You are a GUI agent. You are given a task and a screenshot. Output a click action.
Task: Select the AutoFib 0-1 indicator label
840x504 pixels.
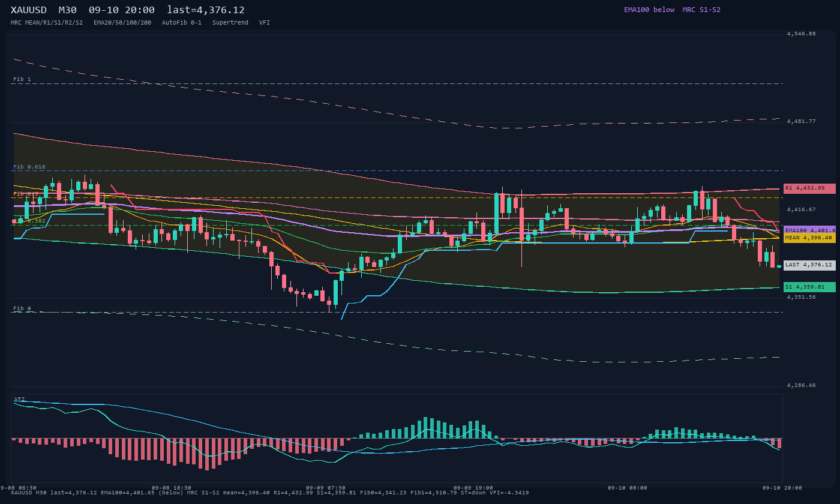pos(182,23)
